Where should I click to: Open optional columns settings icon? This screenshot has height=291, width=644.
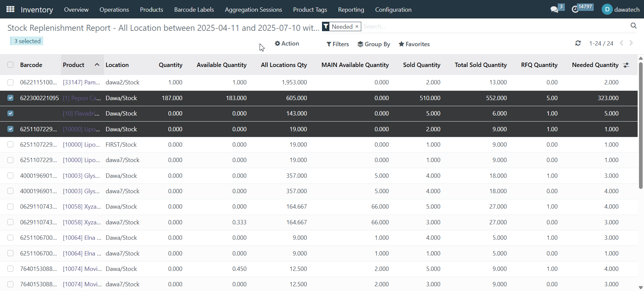[626, 65]
